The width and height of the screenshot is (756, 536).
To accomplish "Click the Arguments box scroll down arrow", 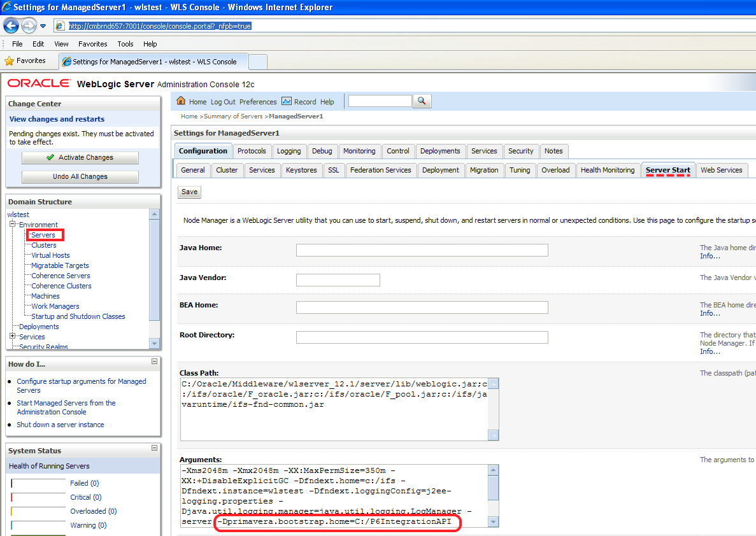I will click(493, 521).
